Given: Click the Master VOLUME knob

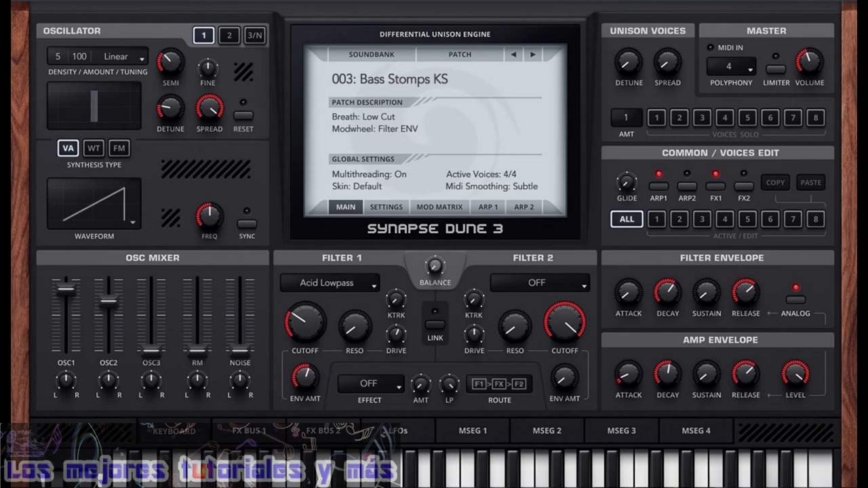Looking at the screenshot, I should tap(809, 62).
